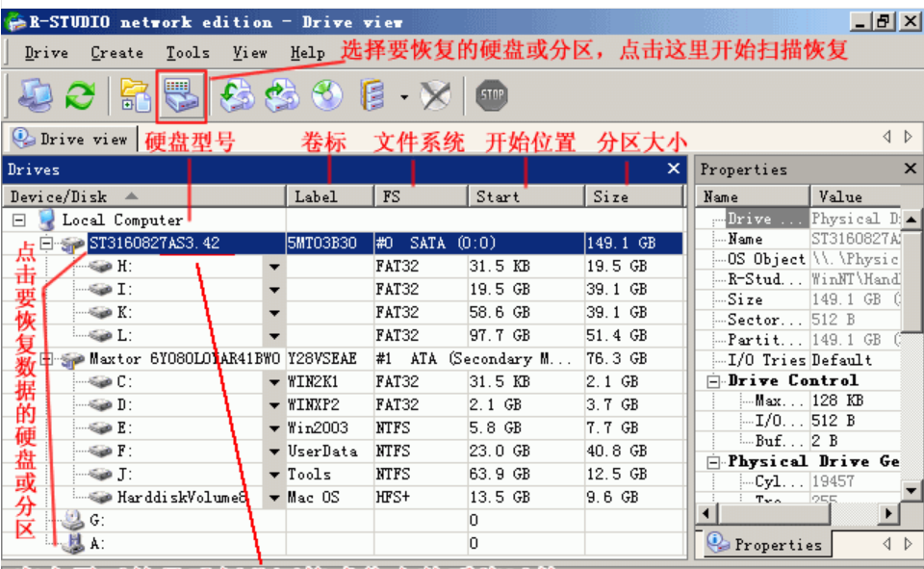Open the dropdown arrow on row K:
924x569 pixels.
click(x=274, y=313)
